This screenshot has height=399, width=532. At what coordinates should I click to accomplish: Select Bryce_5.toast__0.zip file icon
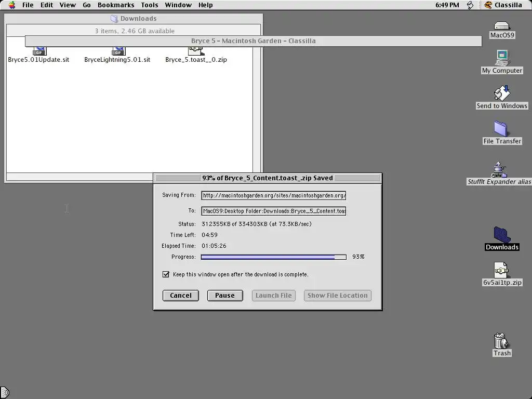195,51
